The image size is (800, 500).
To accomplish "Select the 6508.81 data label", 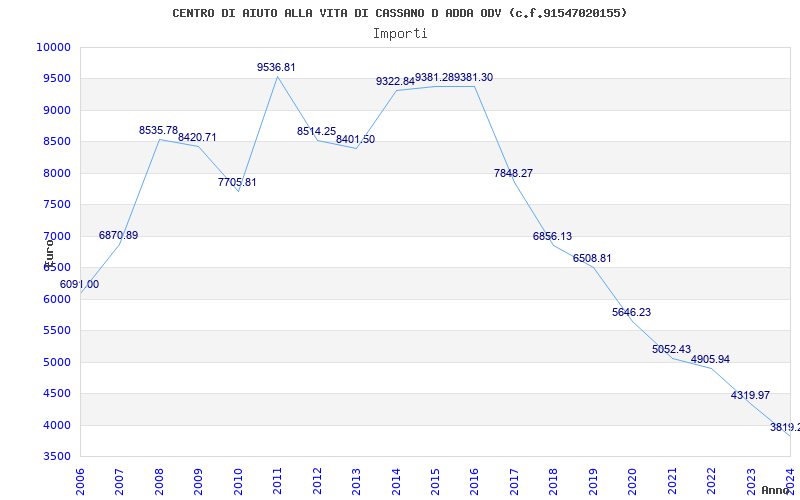I will (592, 259).
